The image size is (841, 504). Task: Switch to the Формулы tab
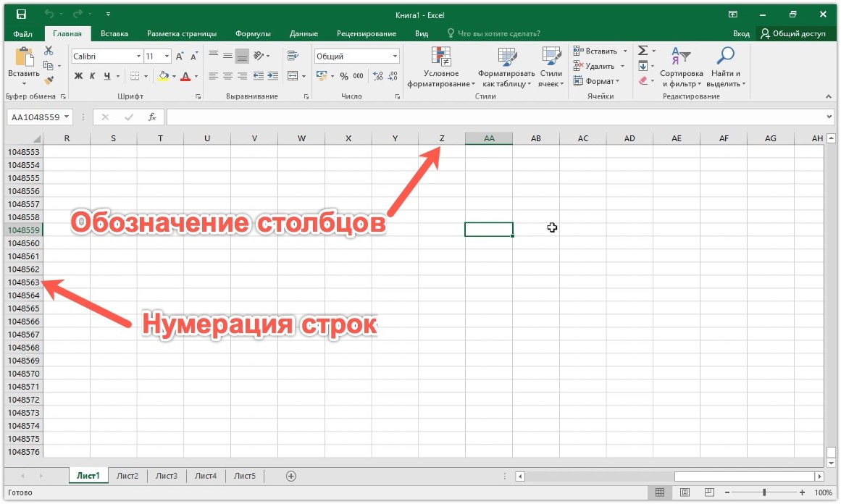(x=253, y=33)
